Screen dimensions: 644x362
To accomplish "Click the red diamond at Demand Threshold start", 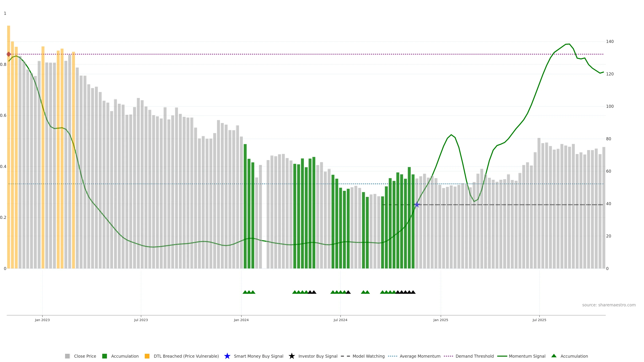I will [9, 54].
